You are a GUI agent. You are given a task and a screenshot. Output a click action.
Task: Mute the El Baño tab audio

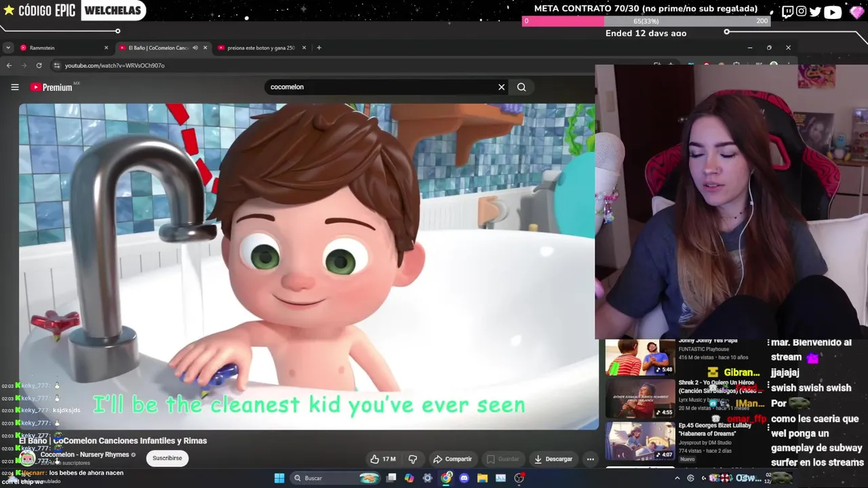coord(195,47)
